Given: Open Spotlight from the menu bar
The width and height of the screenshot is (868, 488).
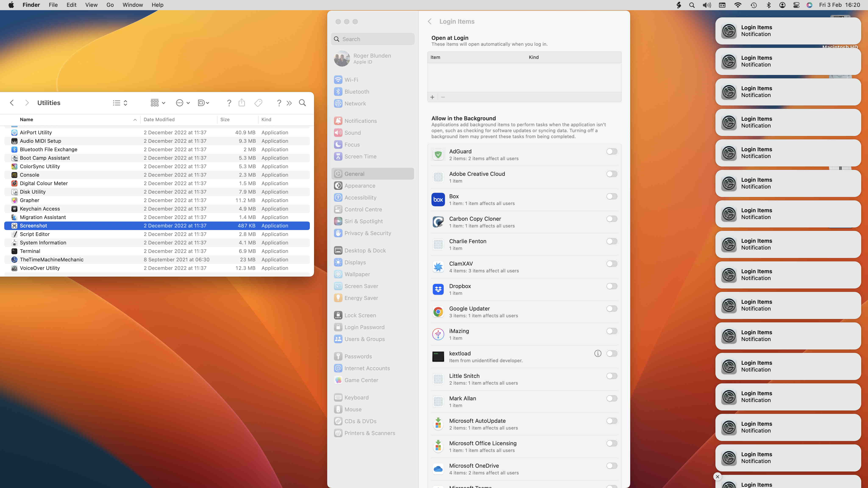Looking at the screenshot, I should [x=692, y=5].
